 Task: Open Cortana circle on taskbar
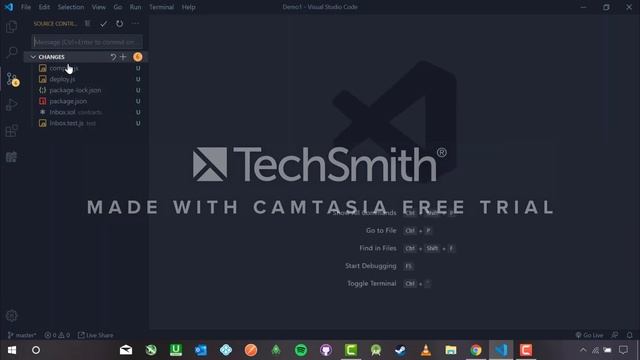(36, 350)
